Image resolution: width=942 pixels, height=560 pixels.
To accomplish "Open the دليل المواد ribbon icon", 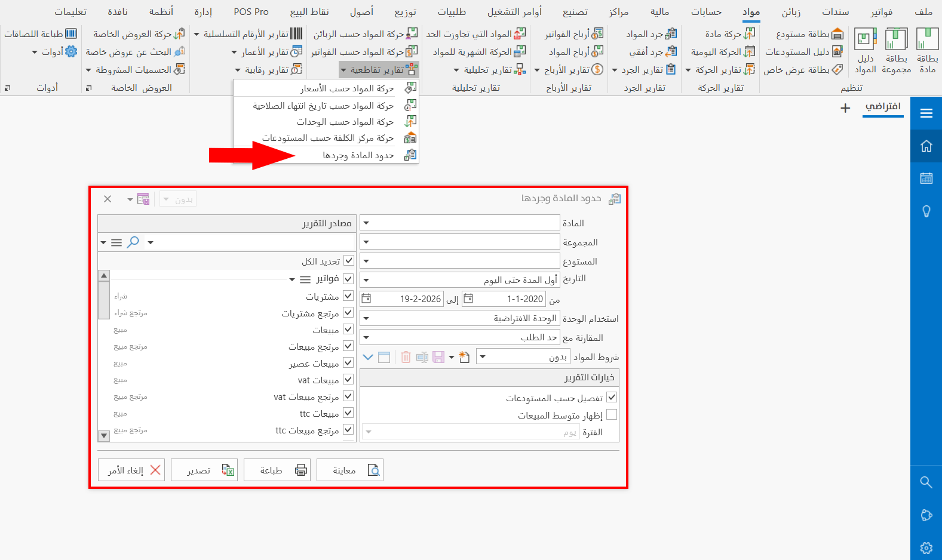I will click(865, 51).
